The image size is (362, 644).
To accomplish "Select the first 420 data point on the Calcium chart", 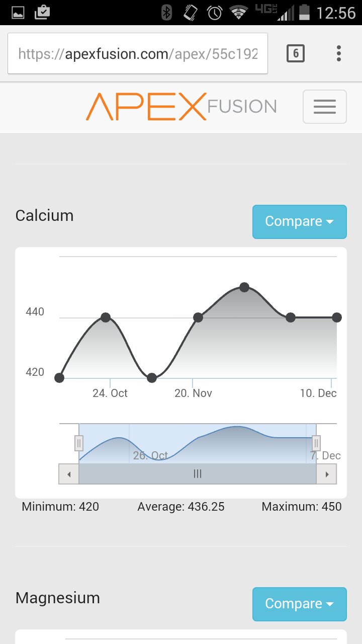I will [x=59, y=378].
